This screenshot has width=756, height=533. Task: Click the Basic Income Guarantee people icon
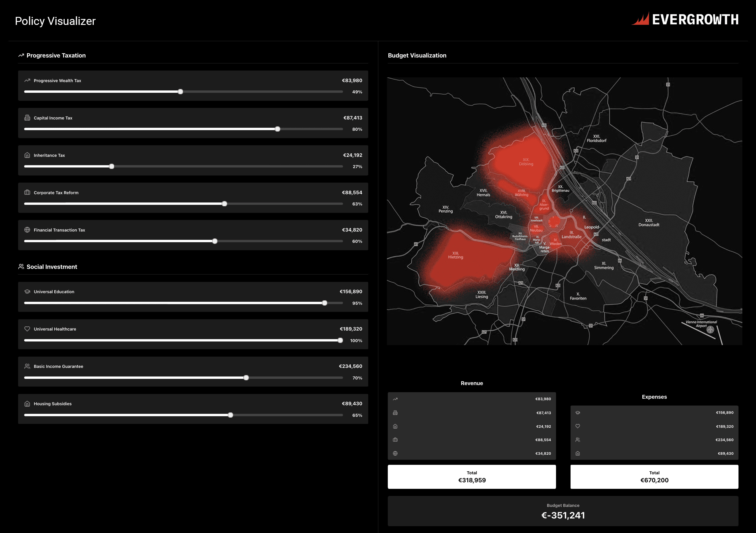pyautogui.click(x=27, y=366)
